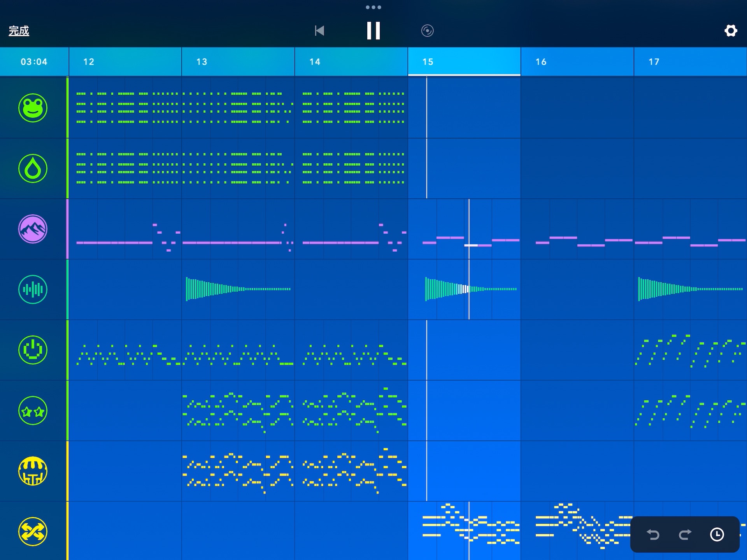Tap the 完成 (Done) button
Screen dimensions: 747x560
19,31
